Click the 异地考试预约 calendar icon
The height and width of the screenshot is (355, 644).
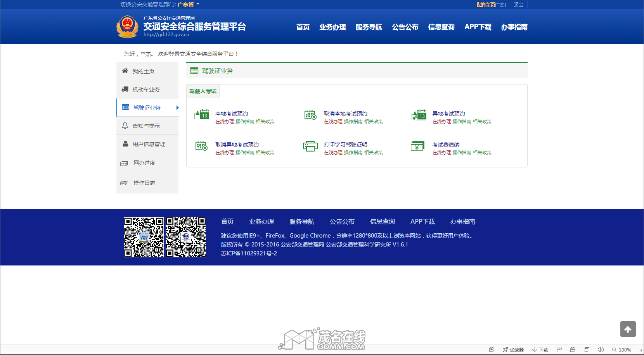coord(419,115)
